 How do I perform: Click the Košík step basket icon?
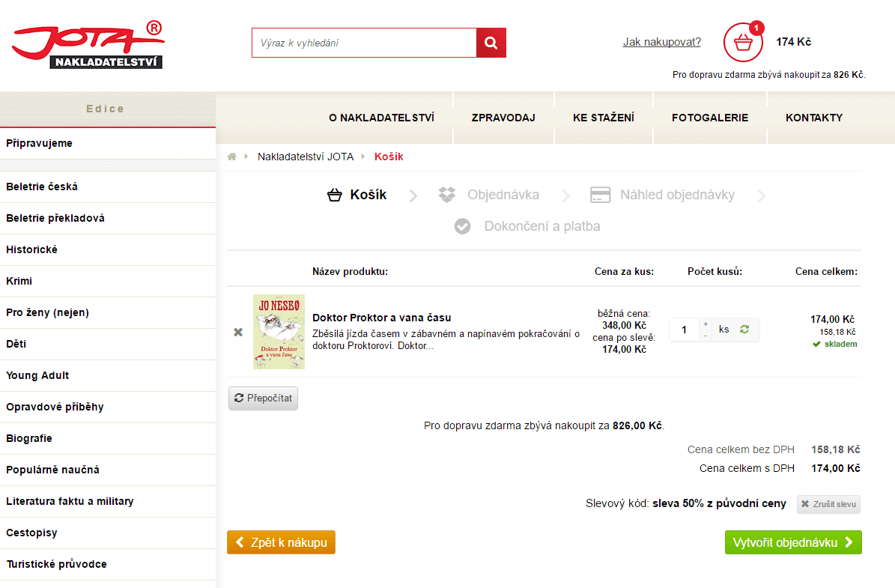click(x=335, y=196)
